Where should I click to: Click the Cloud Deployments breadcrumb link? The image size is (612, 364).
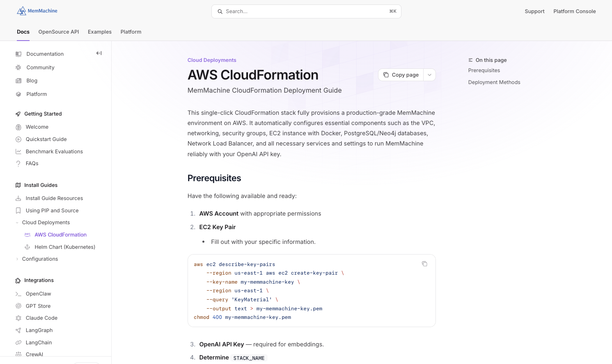click(x=212, y=60)
